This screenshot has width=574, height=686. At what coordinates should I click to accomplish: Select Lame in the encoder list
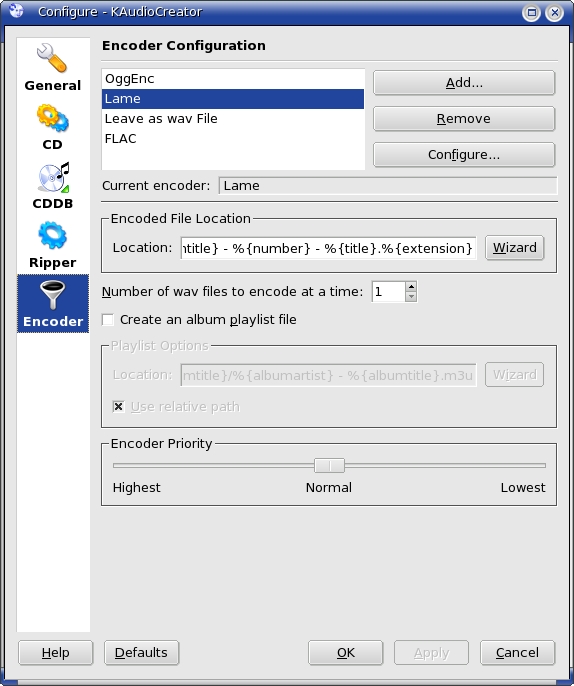(233, 99)
